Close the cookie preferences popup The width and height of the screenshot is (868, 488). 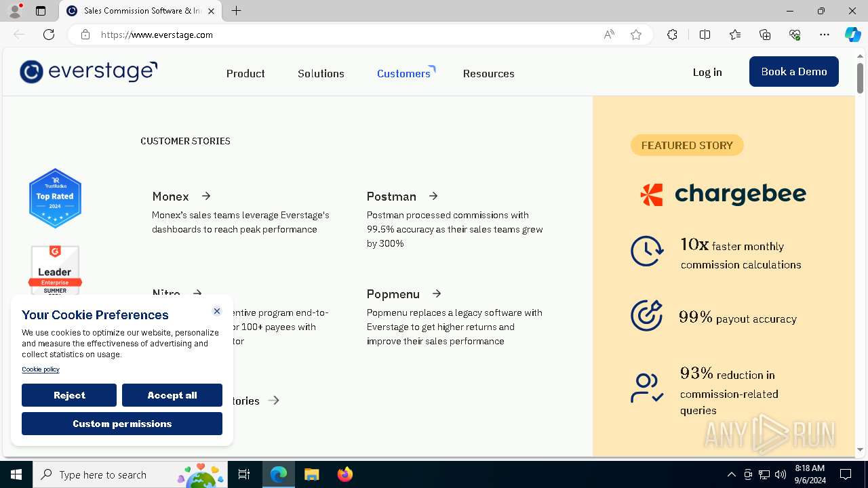coord(217,311)
